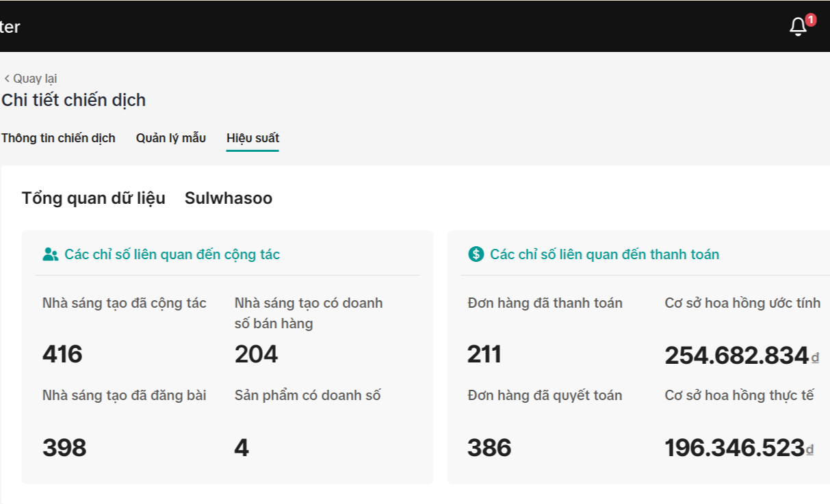
Task: Click the Sulwhasoo campaign name
Action: 229,198
